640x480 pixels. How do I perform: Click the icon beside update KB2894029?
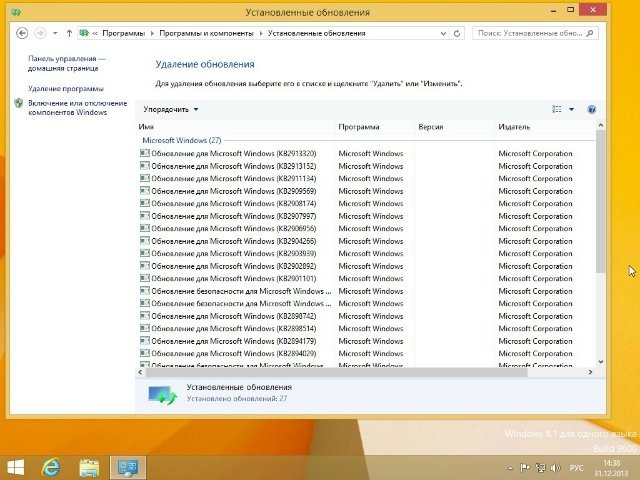pos(144,353)
